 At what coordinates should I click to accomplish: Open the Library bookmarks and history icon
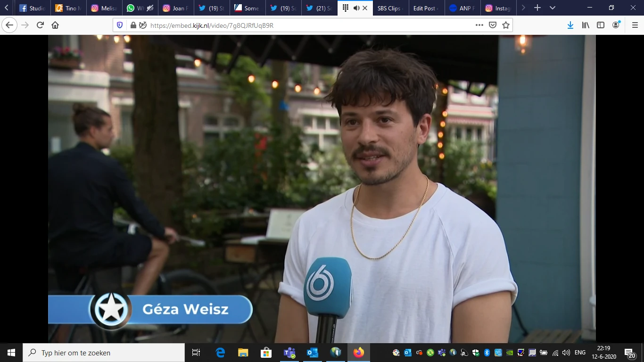pyautogui.click(x=586, y=25)
